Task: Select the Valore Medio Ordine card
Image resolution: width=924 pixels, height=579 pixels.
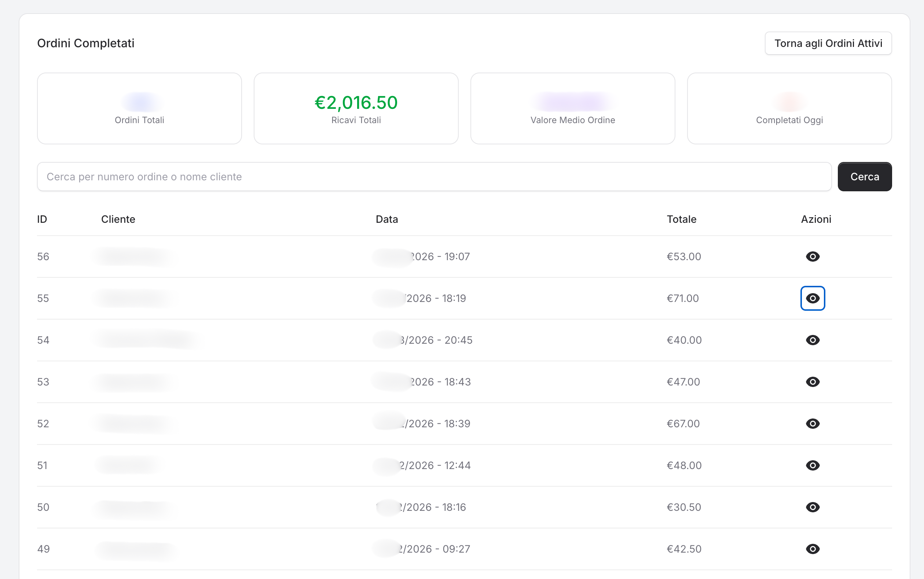Action: click(572, 108)
